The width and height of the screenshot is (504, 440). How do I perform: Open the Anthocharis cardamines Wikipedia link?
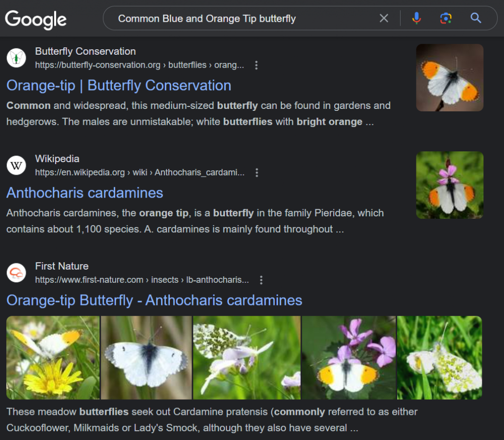(x=85, y=193)
